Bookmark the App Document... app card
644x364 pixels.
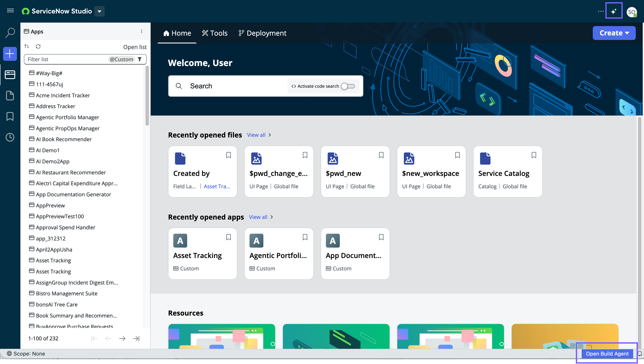click(x=381, y=237)
